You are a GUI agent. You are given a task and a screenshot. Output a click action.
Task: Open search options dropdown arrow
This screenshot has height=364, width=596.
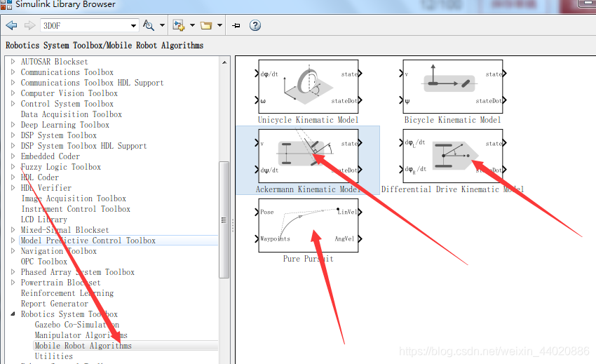click(x=162, y=25)
